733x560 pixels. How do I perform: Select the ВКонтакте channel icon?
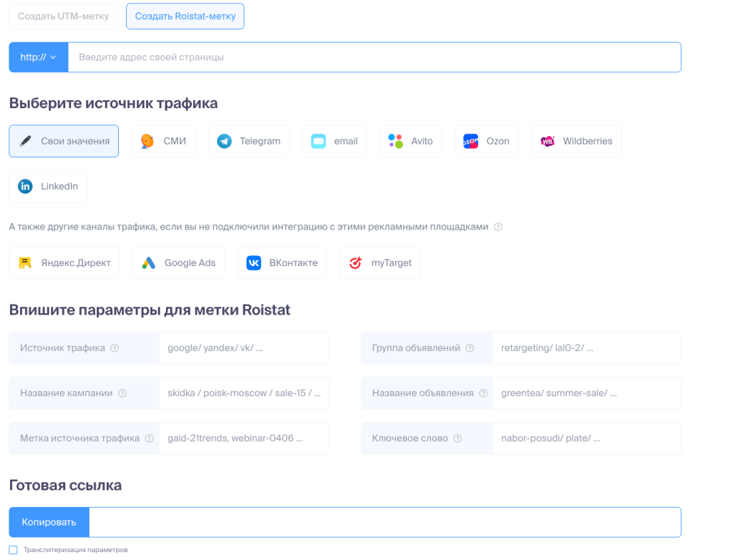[254, 263]
